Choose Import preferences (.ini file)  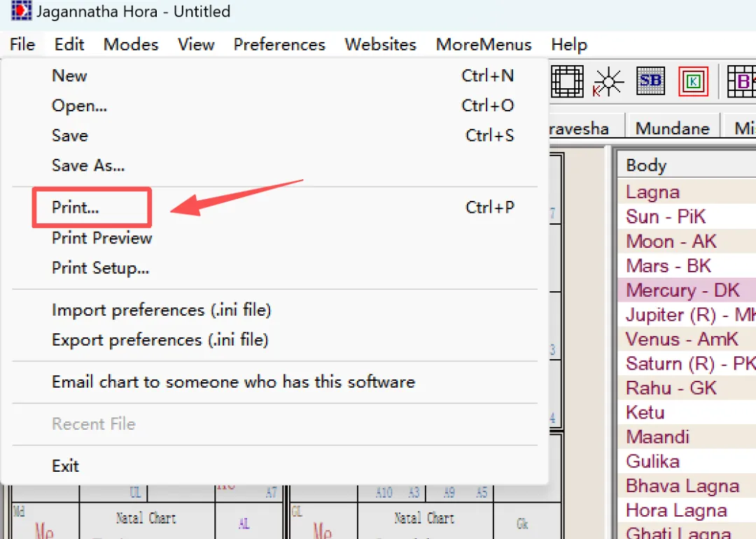pyautogui.click(x=275, y=309)
